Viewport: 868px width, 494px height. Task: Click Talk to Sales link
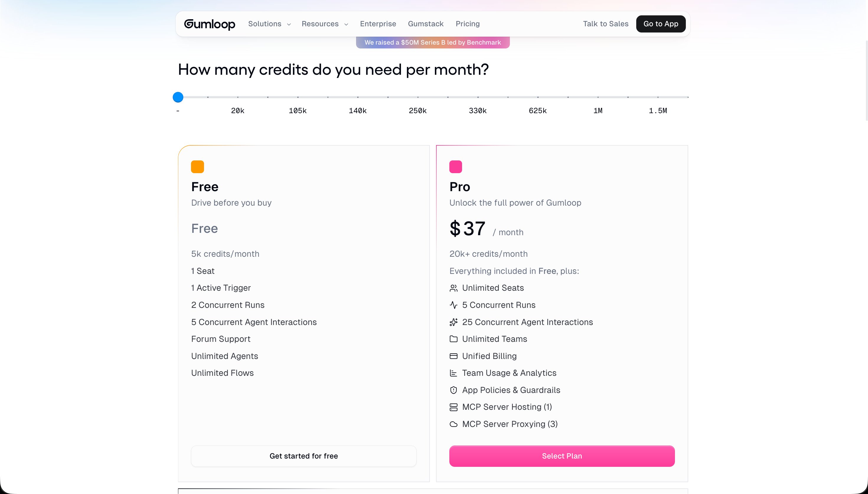[606, 24]
